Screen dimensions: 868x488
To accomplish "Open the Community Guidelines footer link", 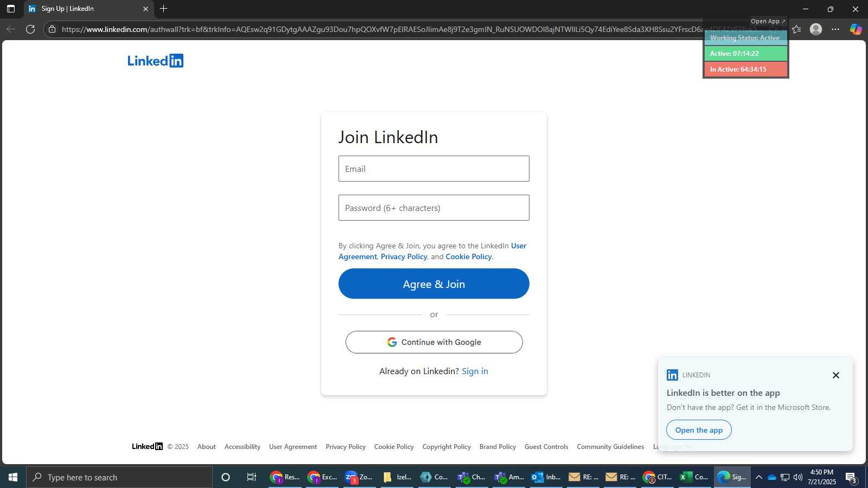I will [610, 447].
